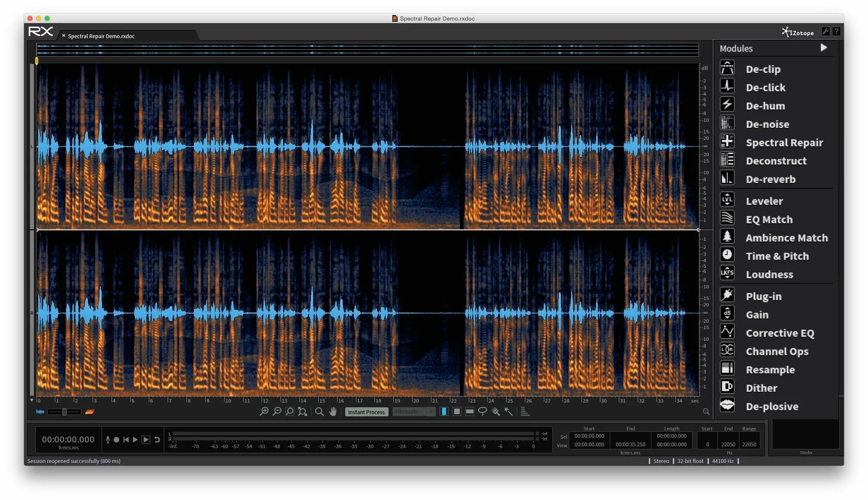Toggle playback looping
868x500 pixels.
[157, 439]
